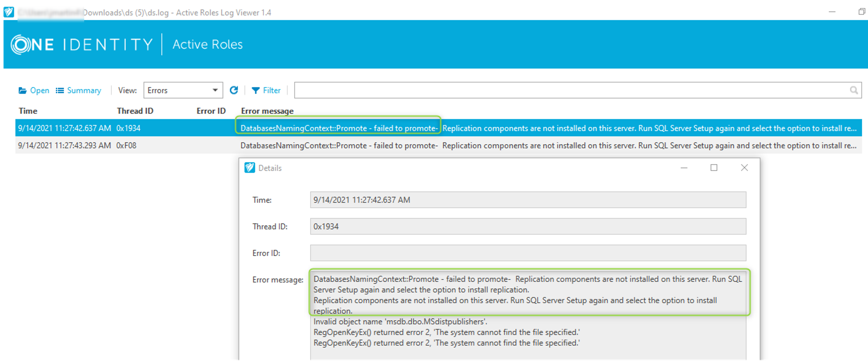Click the Time field in Details

pyautogui.click(x=528, y=200)
